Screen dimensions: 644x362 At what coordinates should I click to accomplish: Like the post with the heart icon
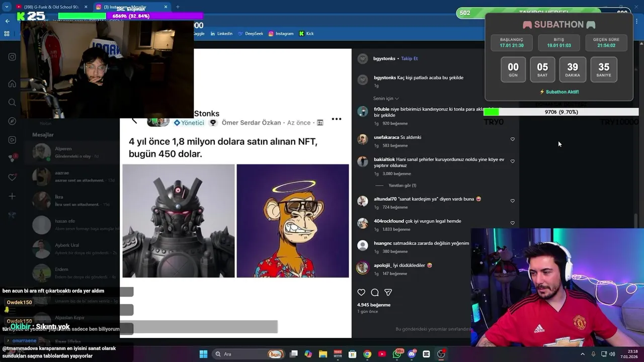click(x=361, y=292)
